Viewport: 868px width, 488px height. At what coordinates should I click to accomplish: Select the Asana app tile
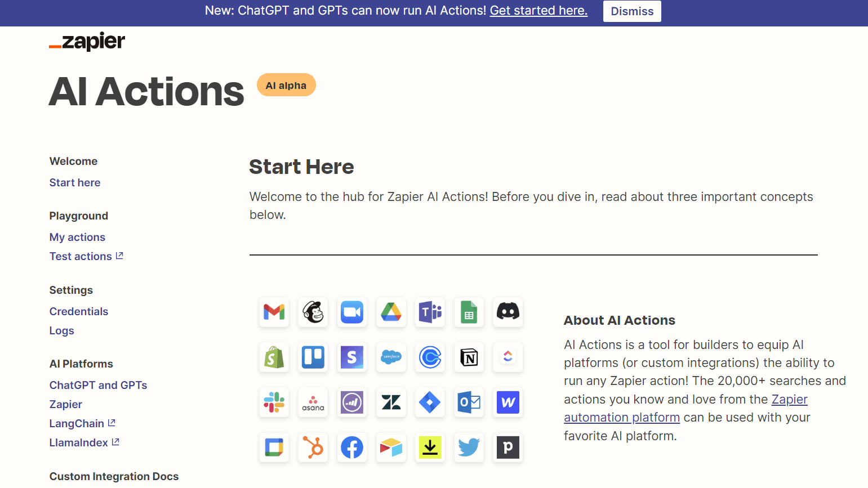click(313, 402)
